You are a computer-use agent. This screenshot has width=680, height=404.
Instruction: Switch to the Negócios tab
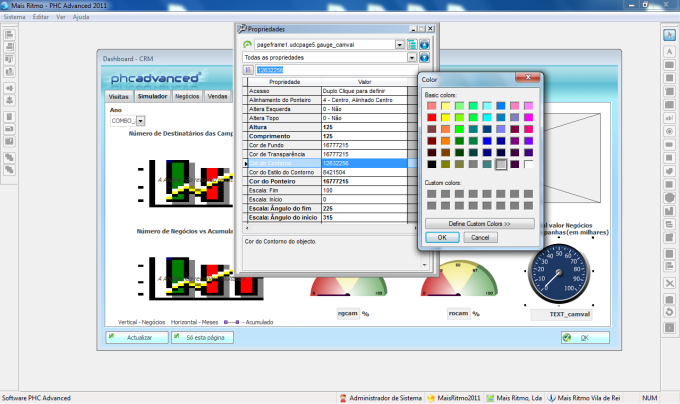(x=187, y=96)
